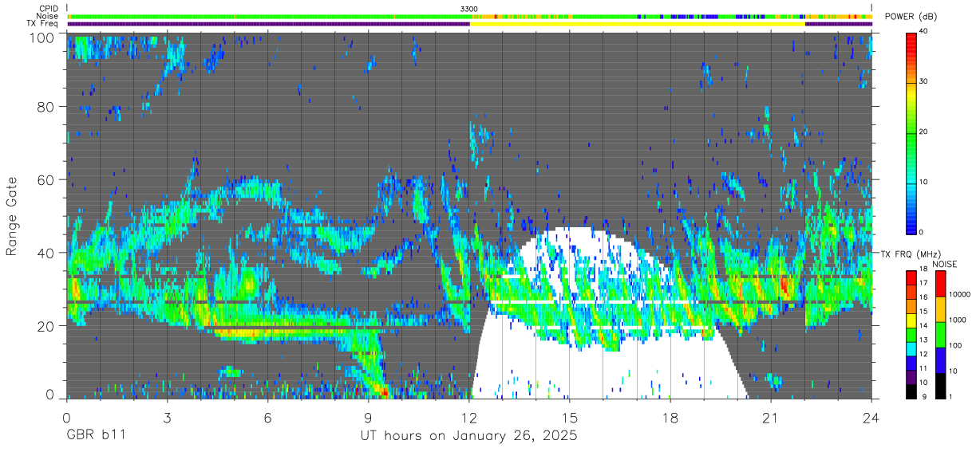This screenshot has height=452, width=980.
Task: Click the red high-power echo near hour 9.5
Action: [x=384, y=392]
